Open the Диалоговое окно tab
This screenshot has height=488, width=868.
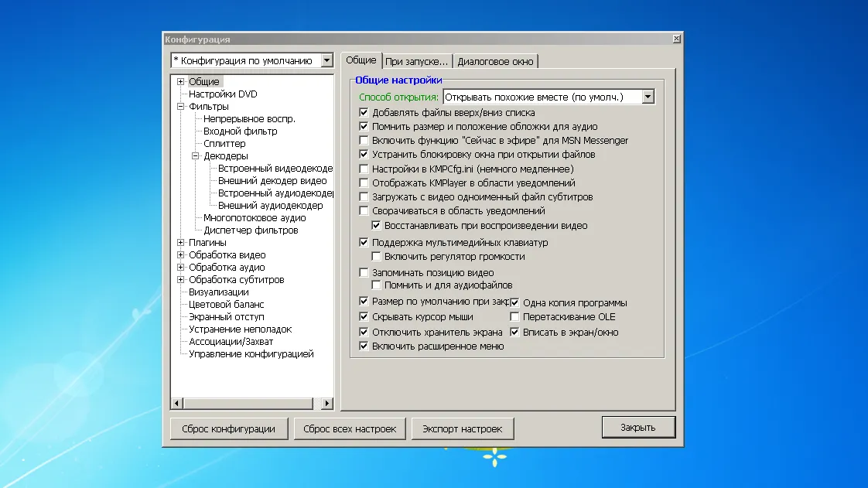pos(495,61)
